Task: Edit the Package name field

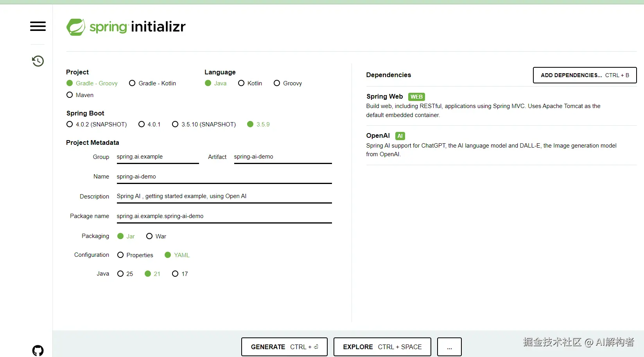Action: pyautogui.click(x=224, y=216)
